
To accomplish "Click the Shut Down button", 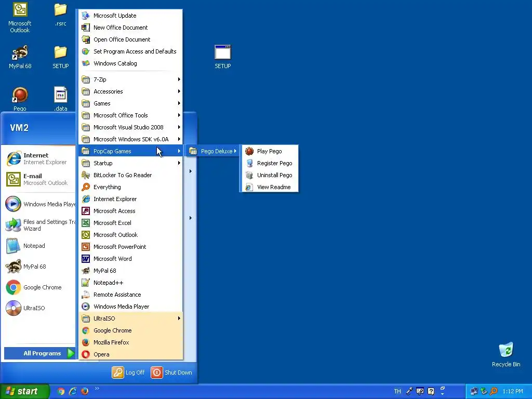I will 171,372.
